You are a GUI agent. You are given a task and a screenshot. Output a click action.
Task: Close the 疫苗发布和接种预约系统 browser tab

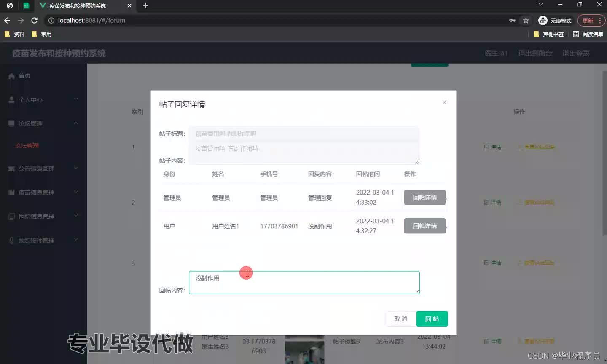tap(129, 5)
